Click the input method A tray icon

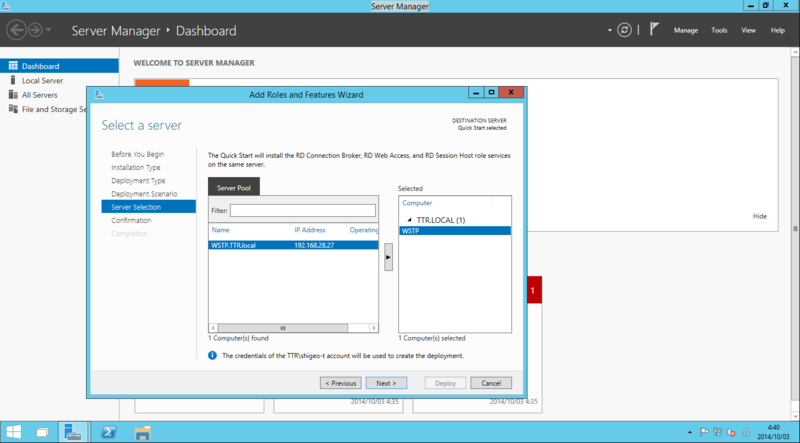pos(746,432)
